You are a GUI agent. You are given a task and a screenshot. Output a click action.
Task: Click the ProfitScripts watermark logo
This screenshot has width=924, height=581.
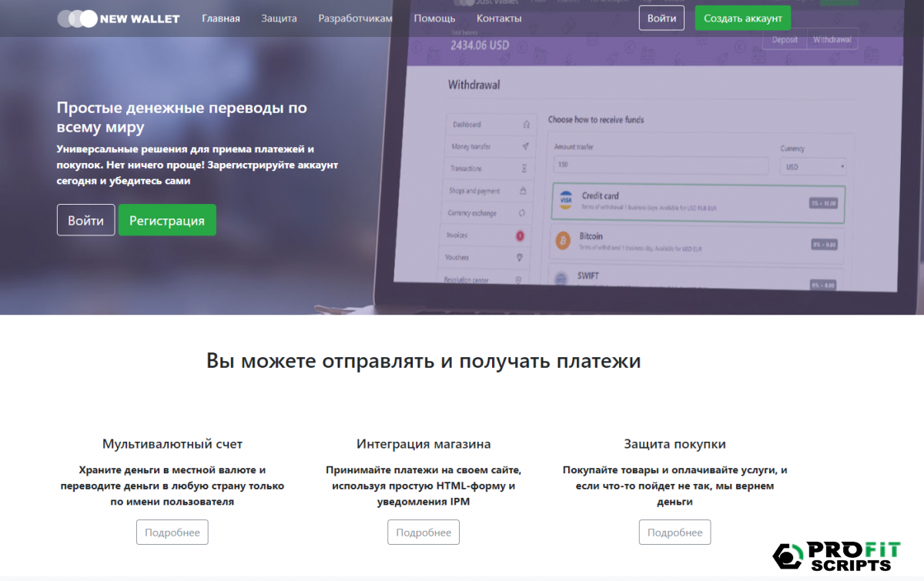point(835,556)
